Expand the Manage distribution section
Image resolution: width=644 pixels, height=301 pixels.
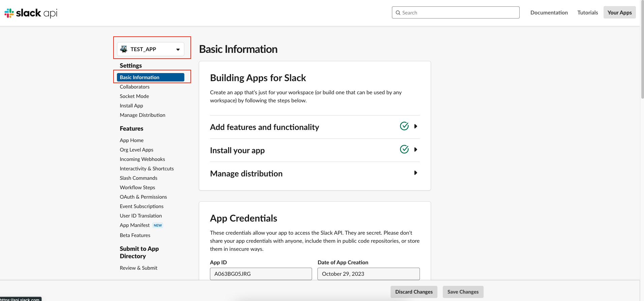pyautogui.click(x=315, y=173)
